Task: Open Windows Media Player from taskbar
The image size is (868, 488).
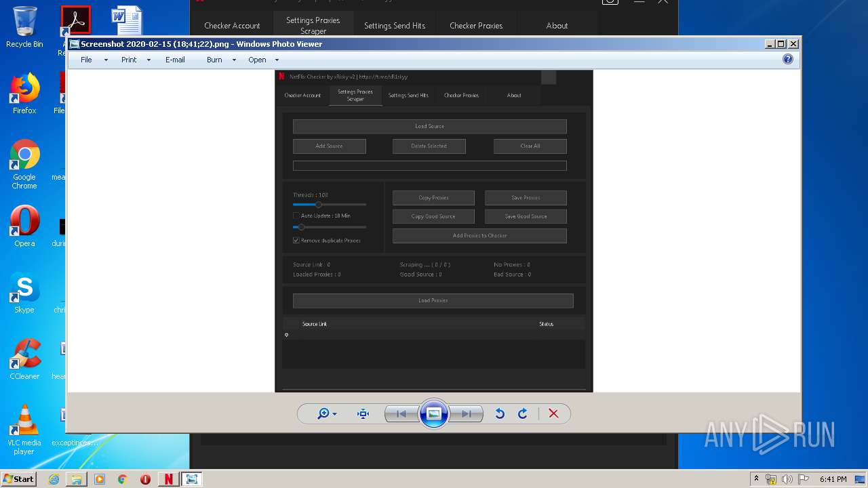Action: (100, 479)
